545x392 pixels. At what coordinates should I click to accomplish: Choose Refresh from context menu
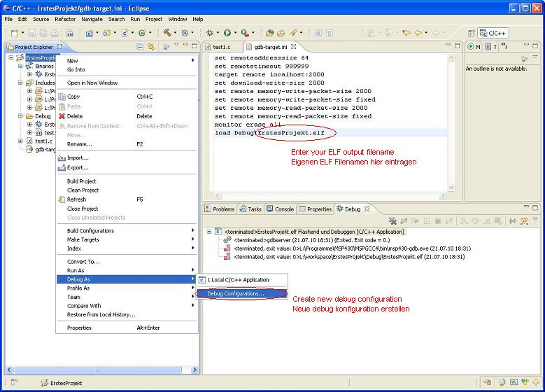point(127,199)
